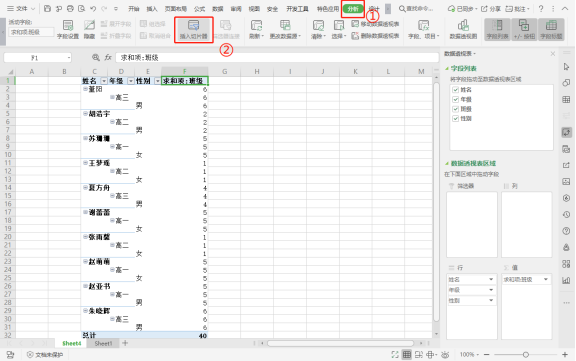Toggle the +/- 按钮 buttons option
The height and width of the screenshot is (361, 576).
point(524,29)
